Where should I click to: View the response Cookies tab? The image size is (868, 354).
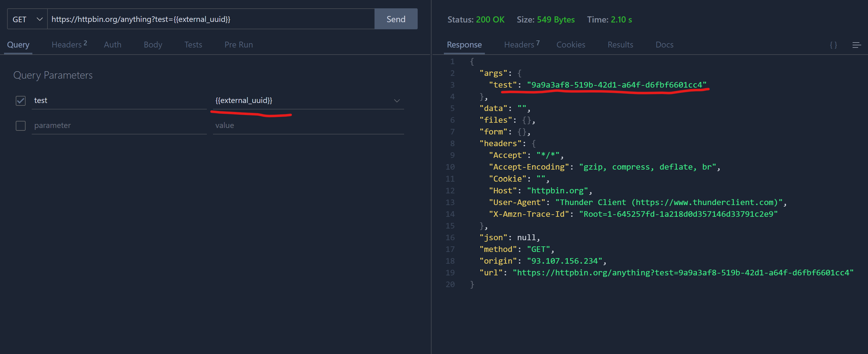(571, 44)
